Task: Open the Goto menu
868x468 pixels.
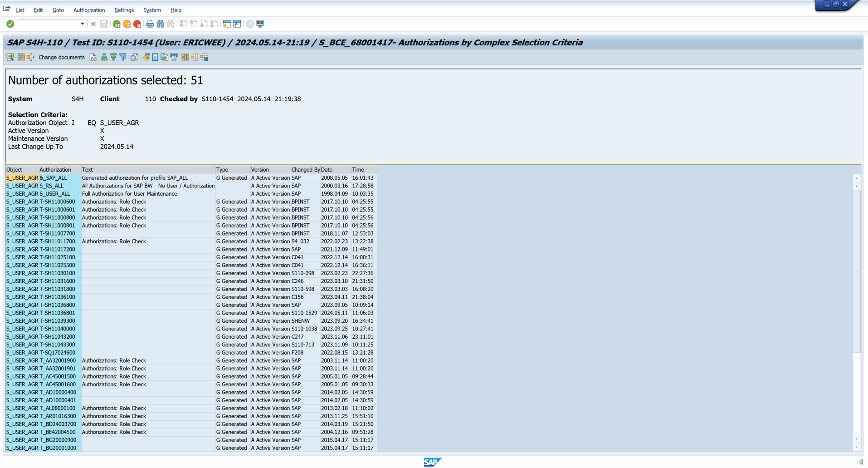Action: pos(58,10)
